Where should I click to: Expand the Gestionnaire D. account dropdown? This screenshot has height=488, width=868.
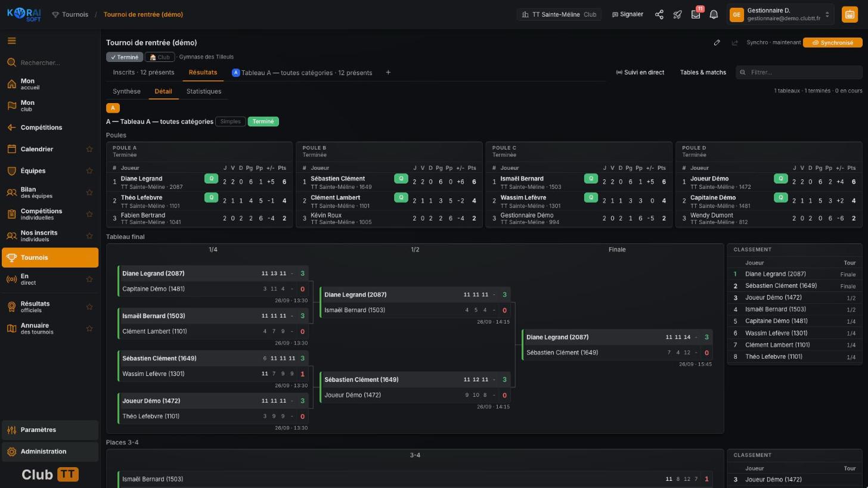pyautogui.click(x=780, y=14)
